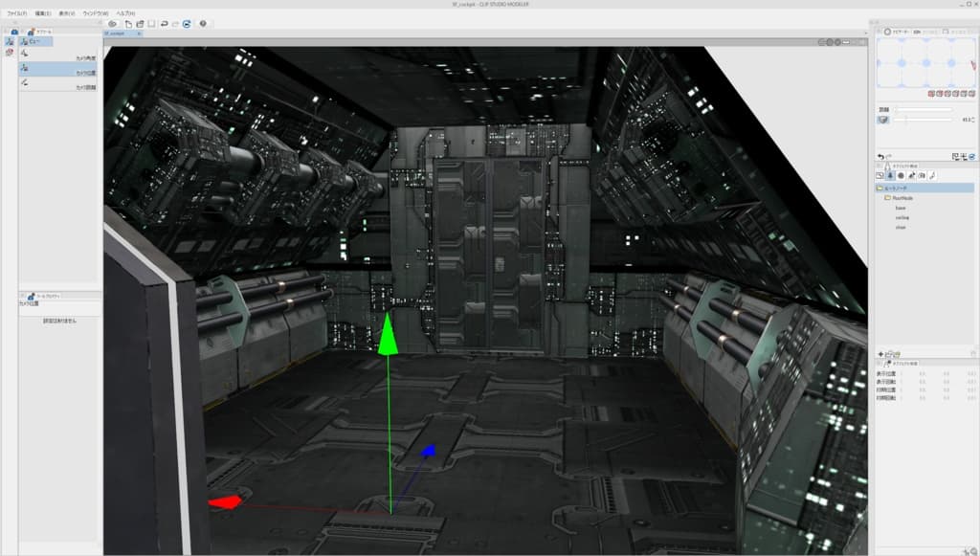Click the save toolbar icon
Screen dimensions: 980x556
point(151,24)
